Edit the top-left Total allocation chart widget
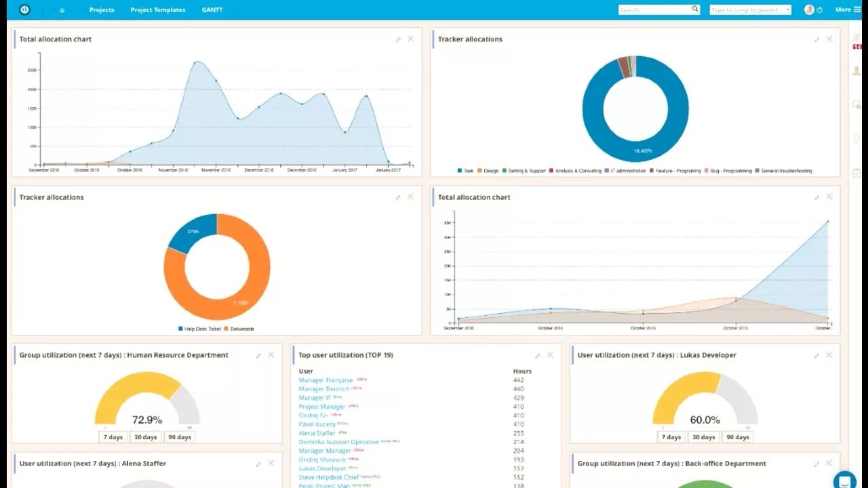The image size is (868, 488). [x=398, y=39]
